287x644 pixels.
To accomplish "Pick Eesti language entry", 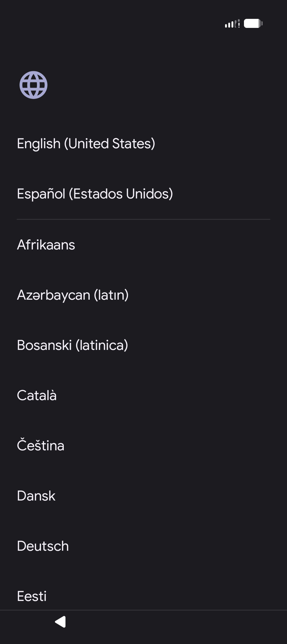I will 32,596.
